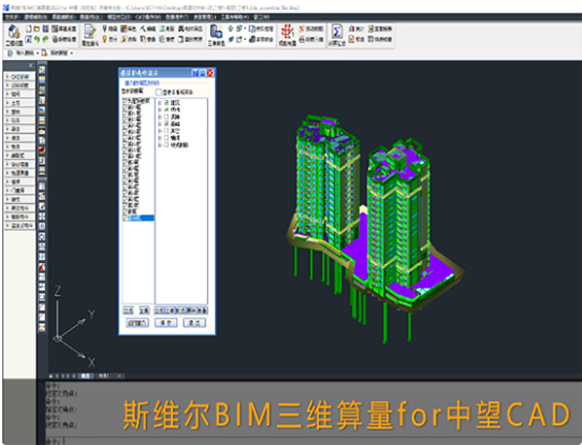
Task: Click the notepad-with-pencil property query icon
Action: tap(89, 32)
